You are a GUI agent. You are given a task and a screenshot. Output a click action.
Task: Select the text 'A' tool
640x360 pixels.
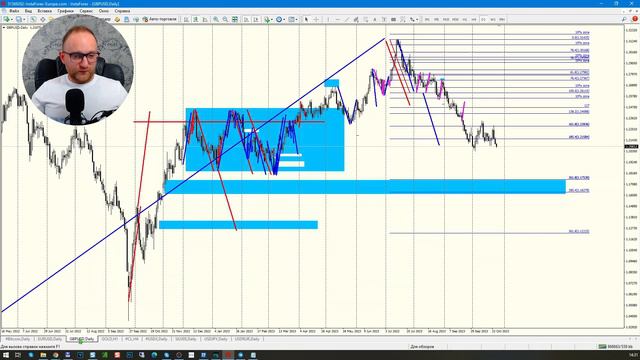click(375, 19)
